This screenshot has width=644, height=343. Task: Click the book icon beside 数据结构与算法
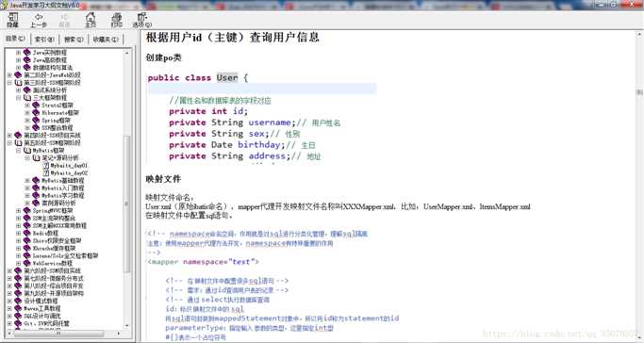(27, 67)
